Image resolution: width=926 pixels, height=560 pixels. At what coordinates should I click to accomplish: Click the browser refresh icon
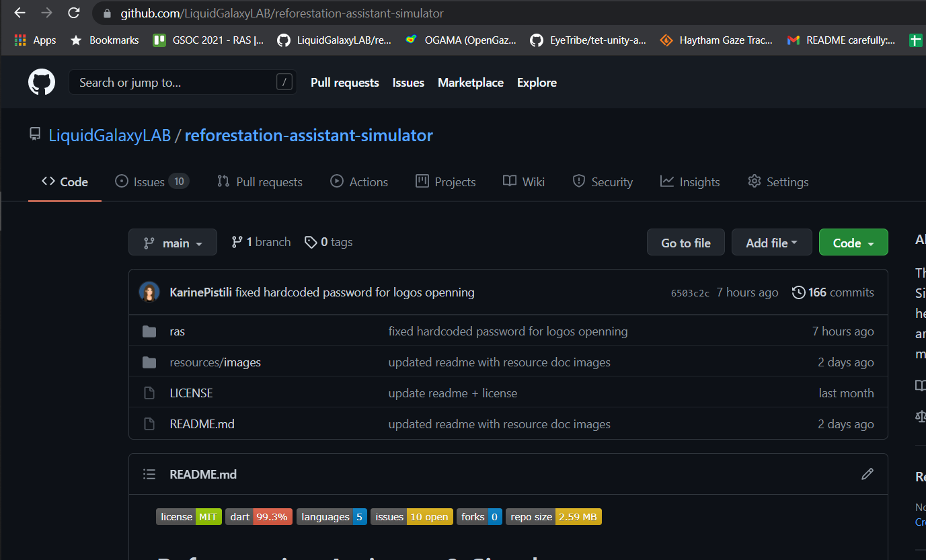tap(74, 12)
